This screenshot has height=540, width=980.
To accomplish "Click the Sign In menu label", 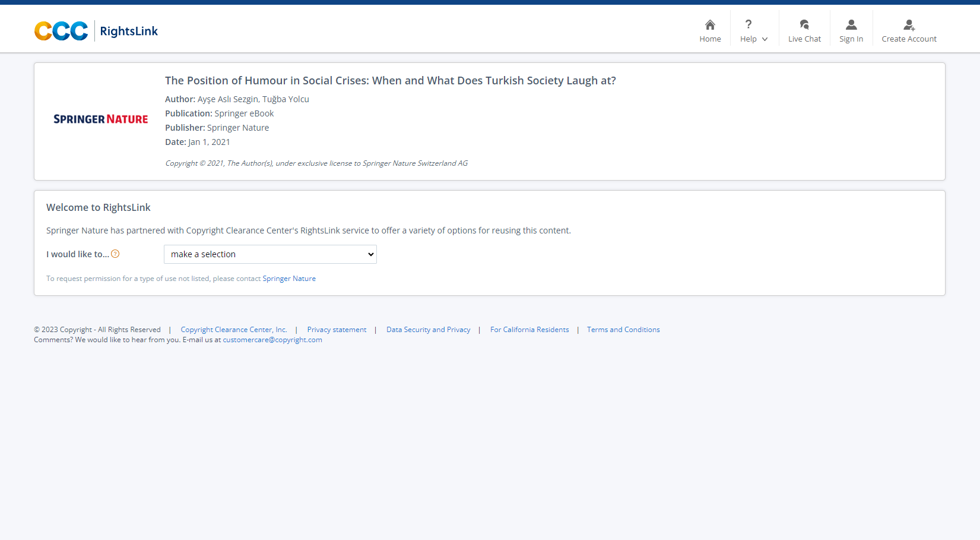I will (851, 39).
